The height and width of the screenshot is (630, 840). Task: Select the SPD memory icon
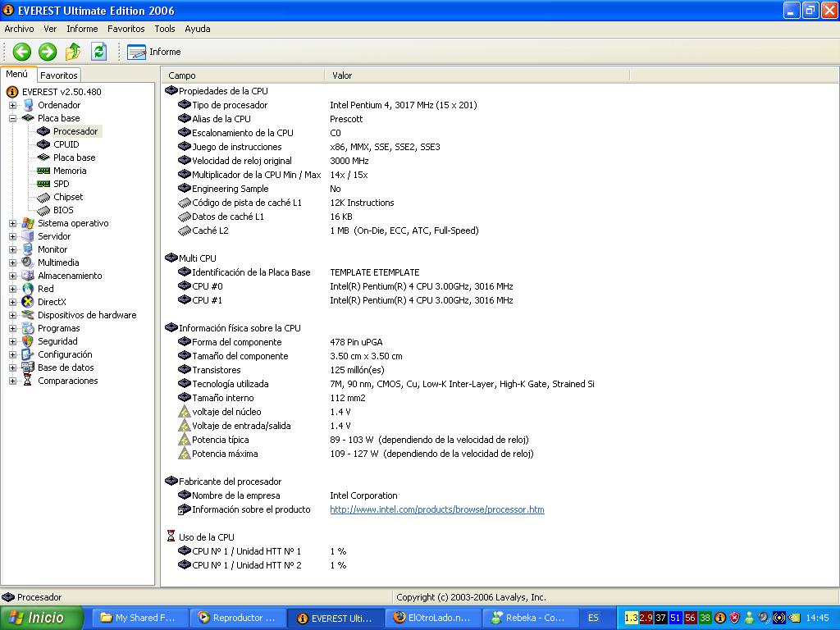click(x=43, y=184)
